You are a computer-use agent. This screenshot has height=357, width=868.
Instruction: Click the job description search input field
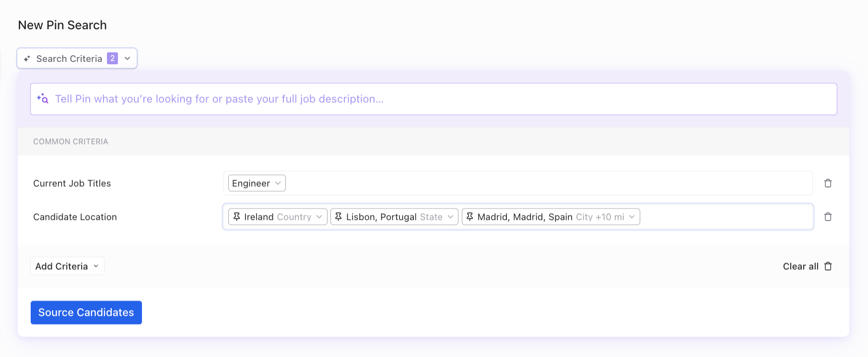[432, 99]
